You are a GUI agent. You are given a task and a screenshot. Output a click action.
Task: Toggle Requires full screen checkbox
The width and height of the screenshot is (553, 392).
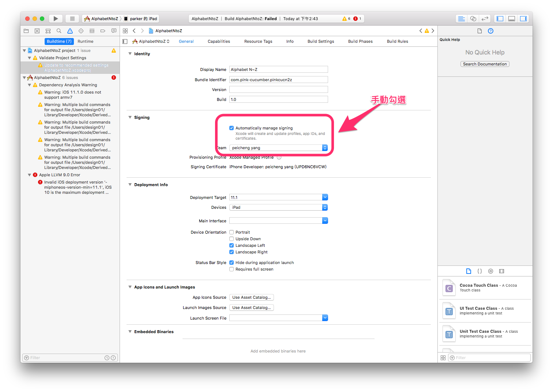232,269
